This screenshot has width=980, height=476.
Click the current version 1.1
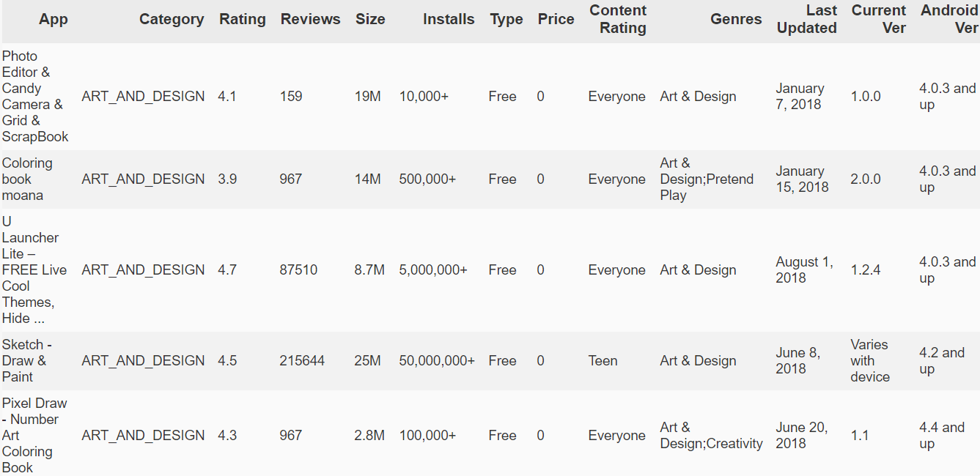click(860, 436)
